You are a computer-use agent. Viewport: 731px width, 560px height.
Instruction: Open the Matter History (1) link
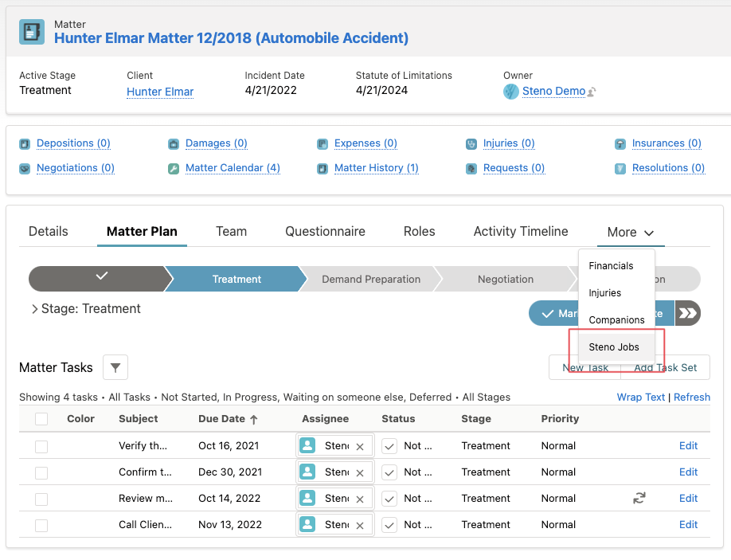[376, 168]
